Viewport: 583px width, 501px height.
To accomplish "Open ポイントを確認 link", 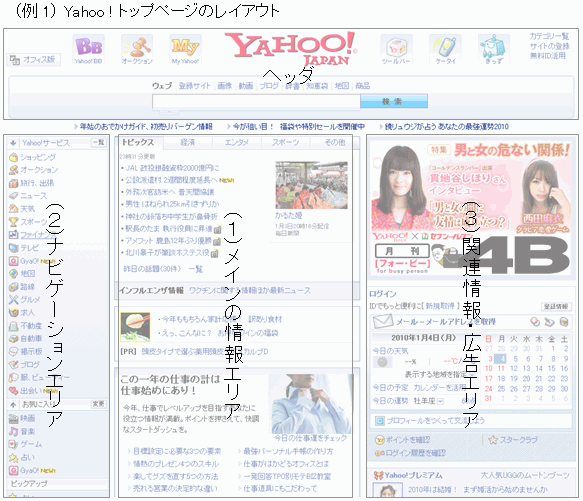I will (x=408, y=440).
